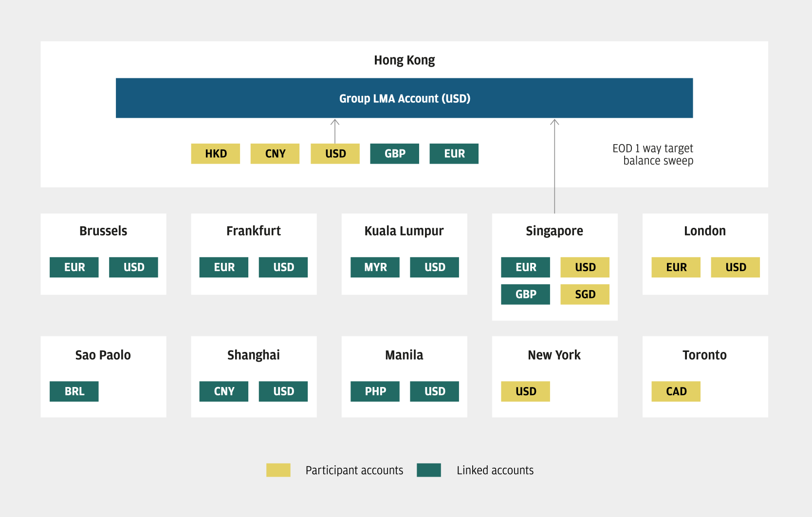Click the green CNY box in Shanghai
Screen dimensions: 812x517
(x=224, y=391)
